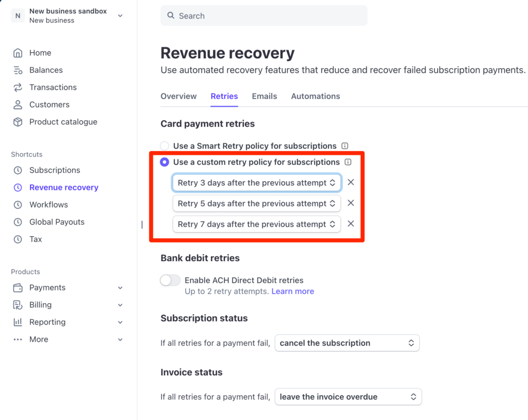Switch to the Emails tab
The width and height of the screenshot is (528, 420).
tap(265, 96)
